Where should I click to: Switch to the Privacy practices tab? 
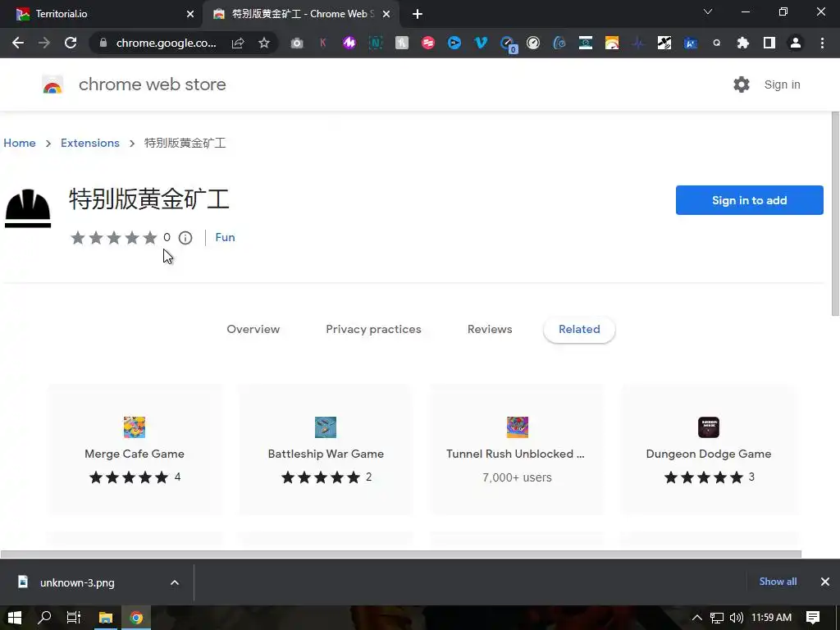(x=373, y=330)
